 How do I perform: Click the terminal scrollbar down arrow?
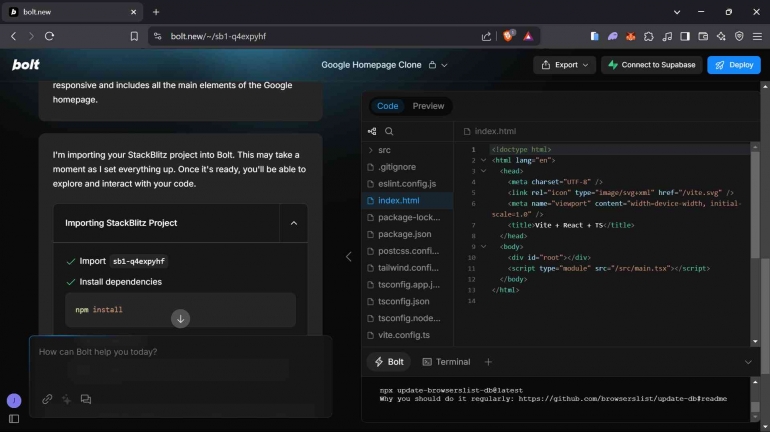coord(755,417)
